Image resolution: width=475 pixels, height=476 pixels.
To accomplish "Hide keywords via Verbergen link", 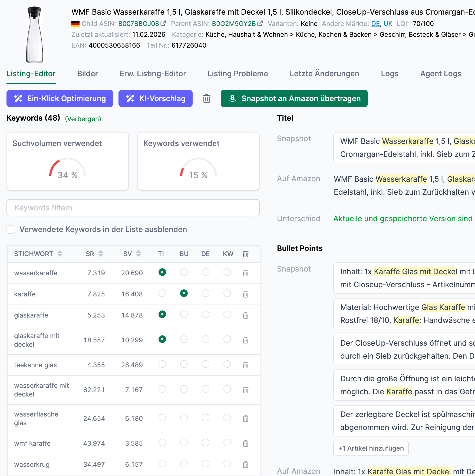I will [83, 119].
